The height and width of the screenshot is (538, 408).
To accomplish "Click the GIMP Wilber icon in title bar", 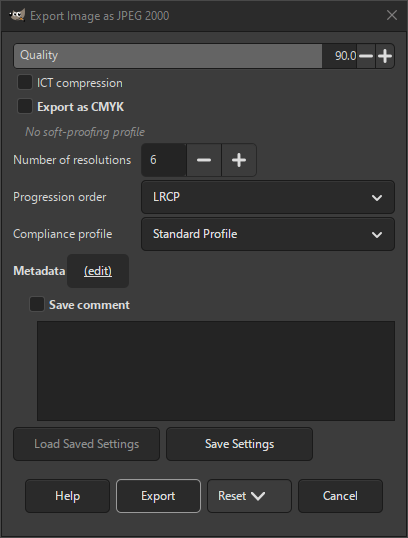I will pyautogui.click(x=17, y=15).
